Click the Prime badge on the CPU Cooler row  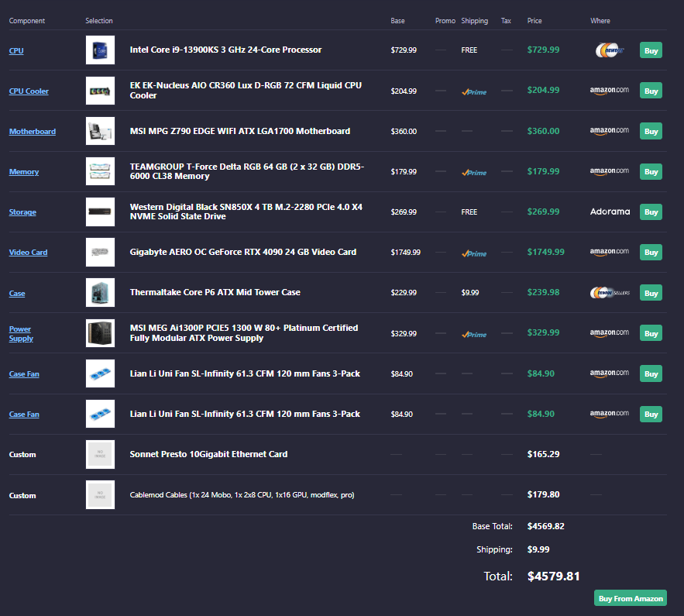(474, 91)
